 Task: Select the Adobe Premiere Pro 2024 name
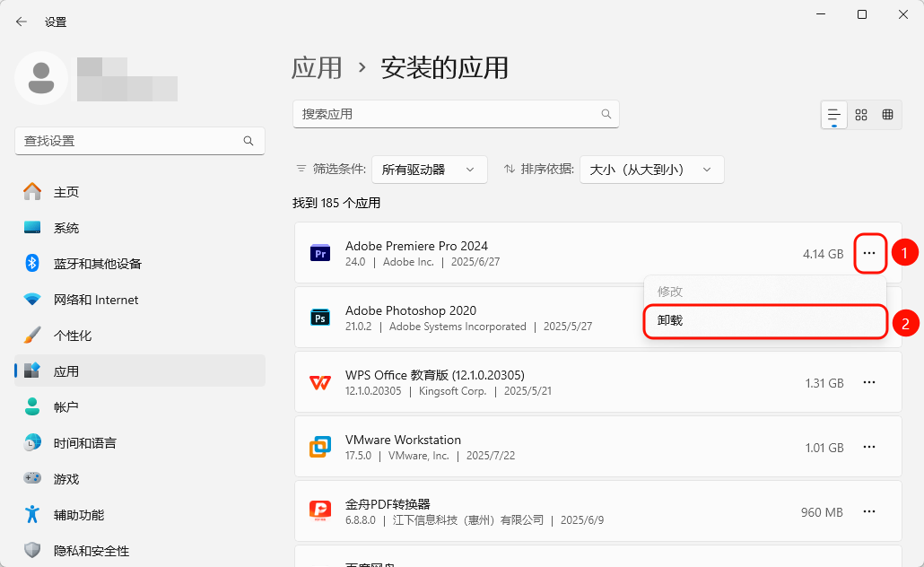pos(416,246)
